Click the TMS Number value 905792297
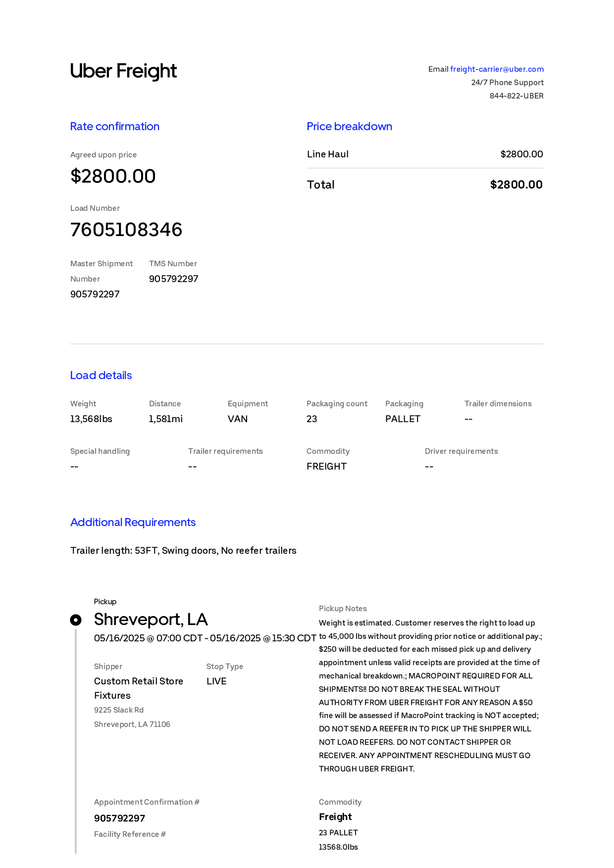Image resolution: width=614 pixels, height=868 pixels. click(174, 279)
